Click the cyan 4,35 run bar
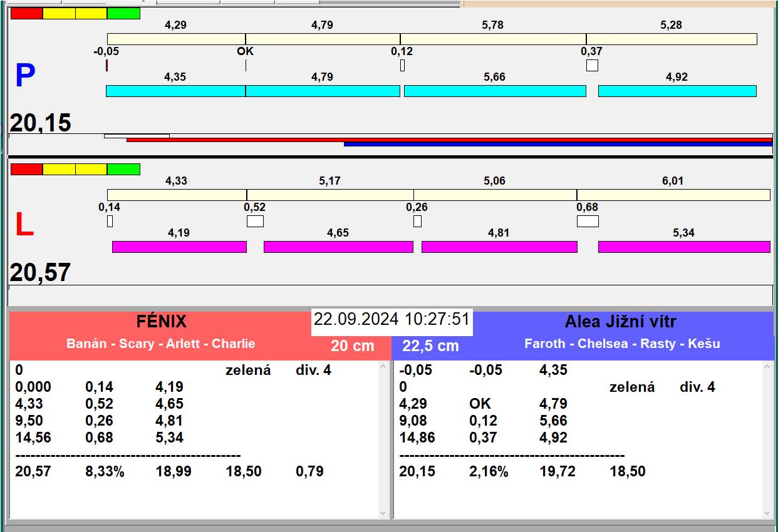Image resolution: width=778 pixels, height=532 pixels. click(175, 91)
